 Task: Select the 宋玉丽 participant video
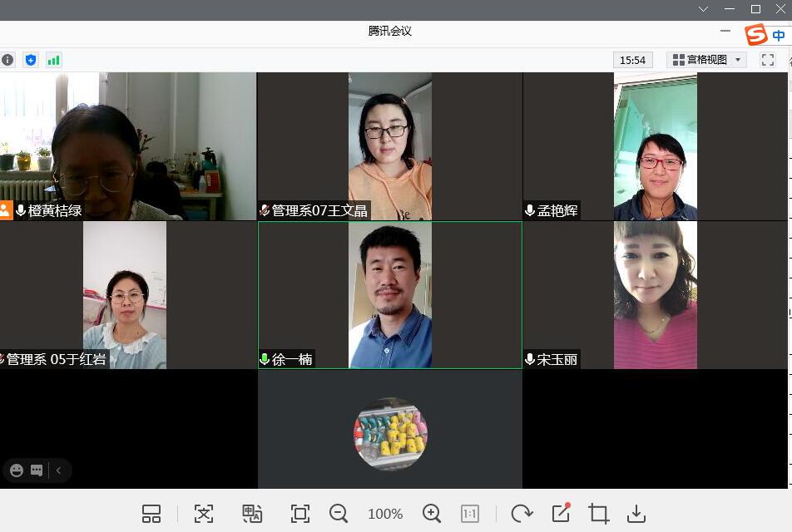(x=655, y=295)
